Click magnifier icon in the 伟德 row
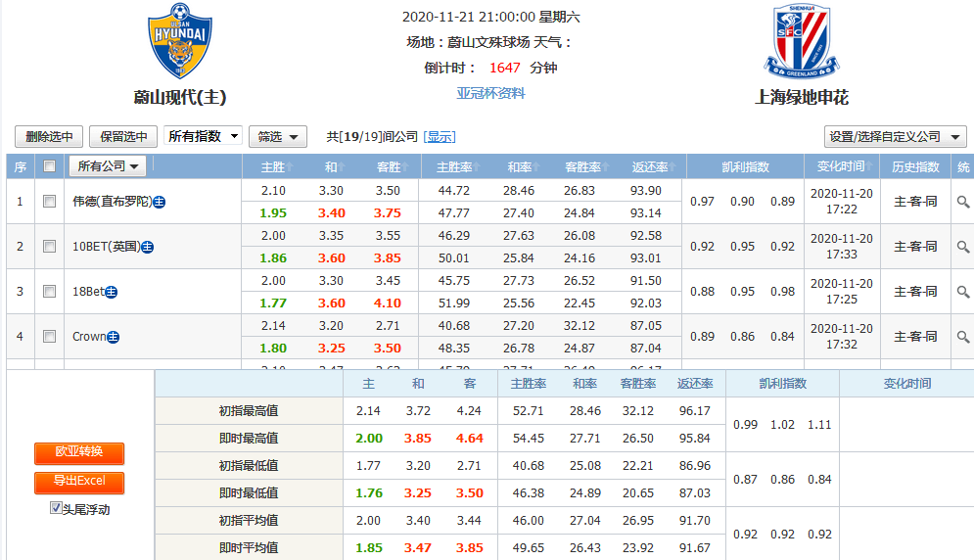The height and width of the screenshot is (560, 974). [963, 202]
